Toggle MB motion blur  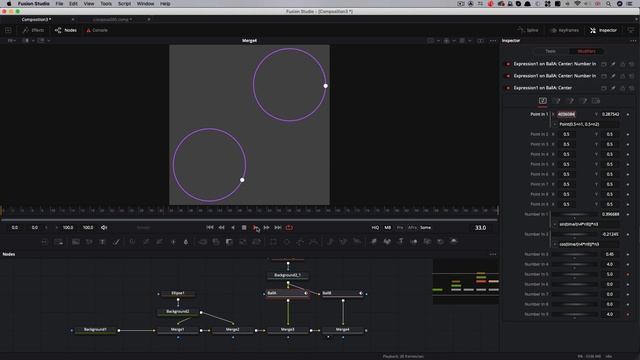point(388,227)
